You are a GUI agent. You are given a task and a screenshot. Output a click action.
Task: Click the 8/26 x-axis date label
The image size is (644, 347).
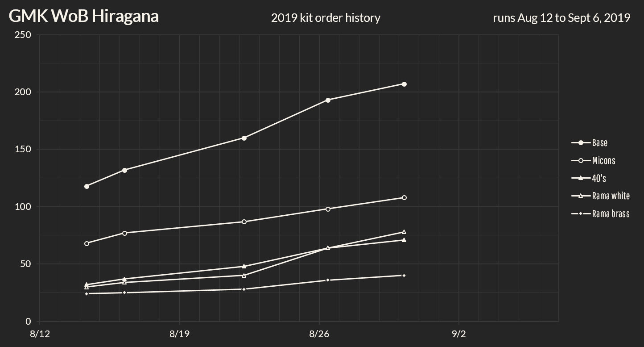319,334
